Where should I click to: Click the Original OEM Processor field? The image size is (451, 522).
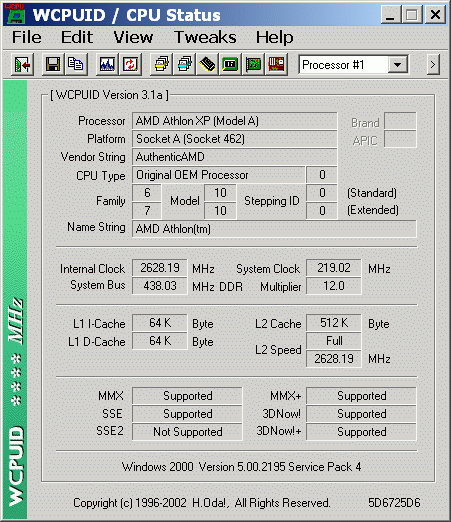[218, 175]
